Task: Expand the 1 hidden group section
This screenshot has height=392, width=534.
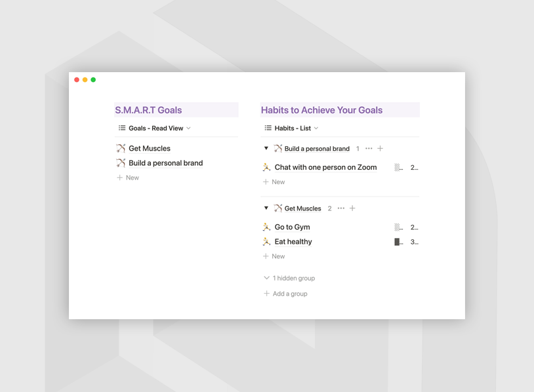Action: pos(289,278)
